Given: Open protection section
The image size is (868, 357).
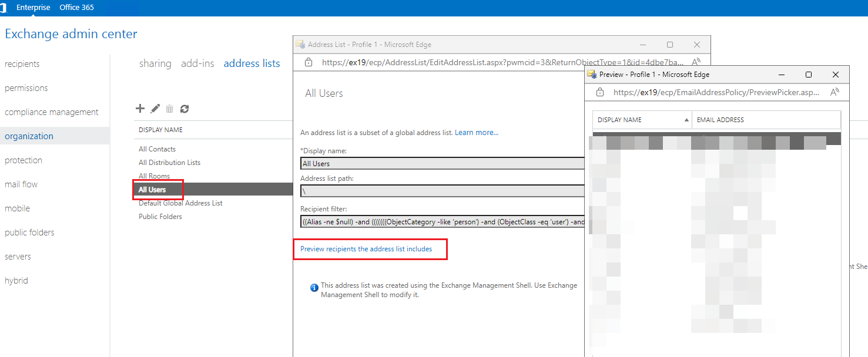Looking at the screenshot, I should (x=24, y=160).
